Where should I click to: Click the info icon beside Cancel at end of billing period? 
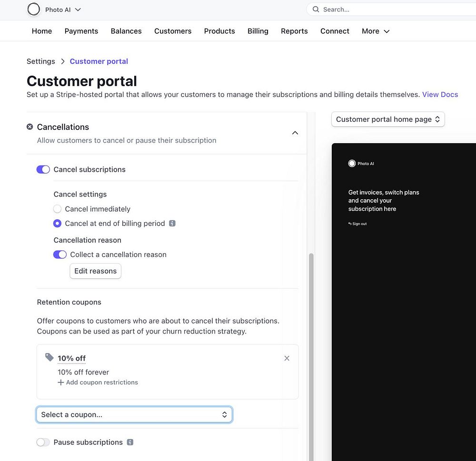click(172, 223)
